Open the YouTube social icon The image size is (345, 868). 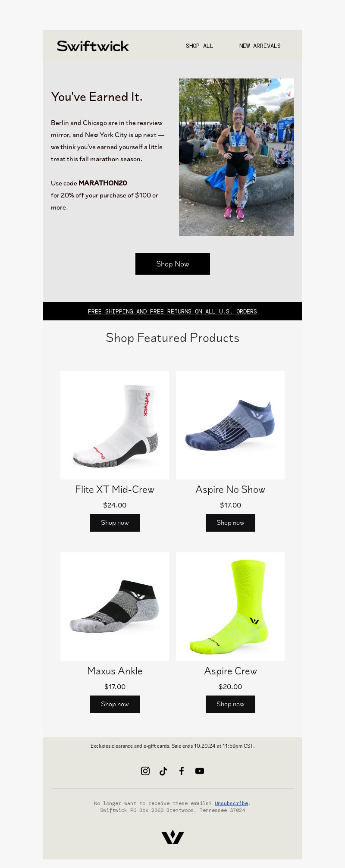[200, 771]
